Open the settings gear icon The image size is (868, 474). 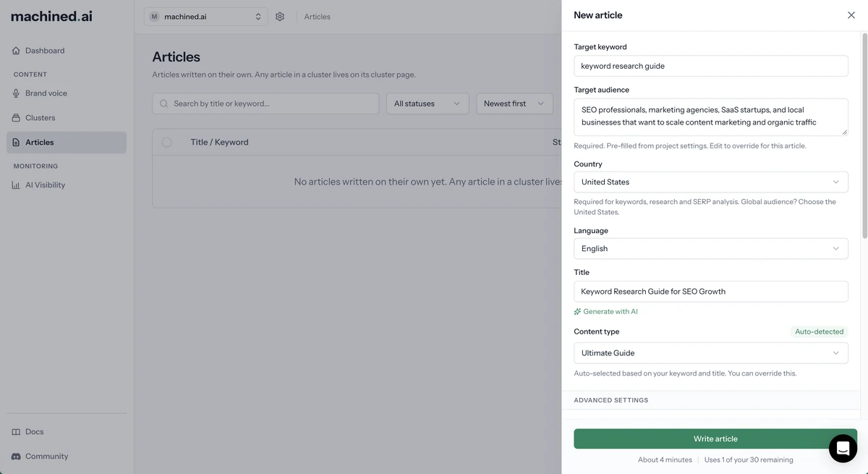click(x=280, y=17)
